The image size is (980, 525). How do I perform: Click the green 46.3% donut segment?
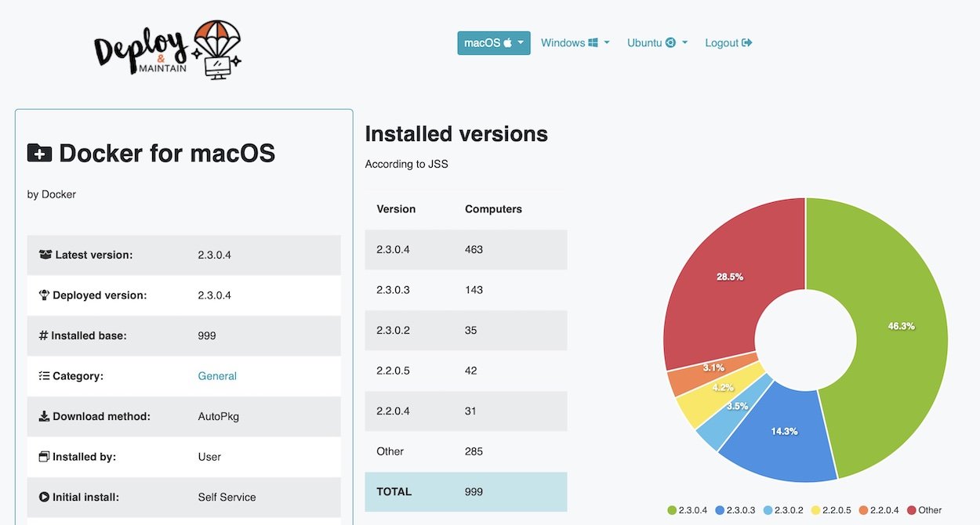coord(902,326)
